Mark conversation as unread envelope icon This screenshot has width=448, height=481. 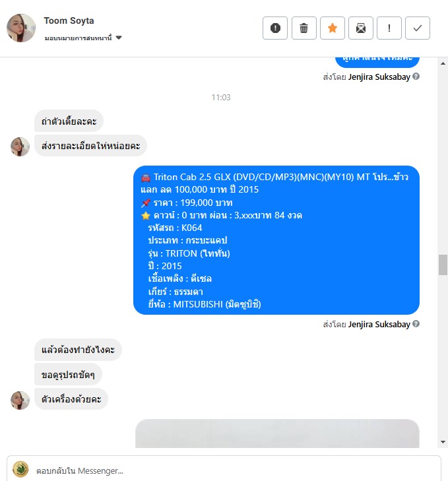(x=360, y=28)
